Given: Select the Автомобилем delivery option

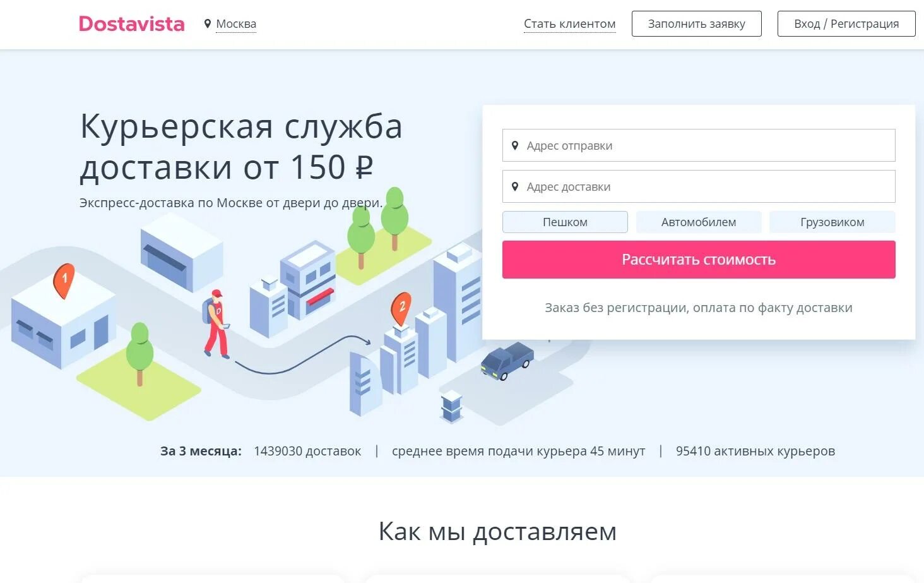Looking at the screenshot, I should pos(699,222).
